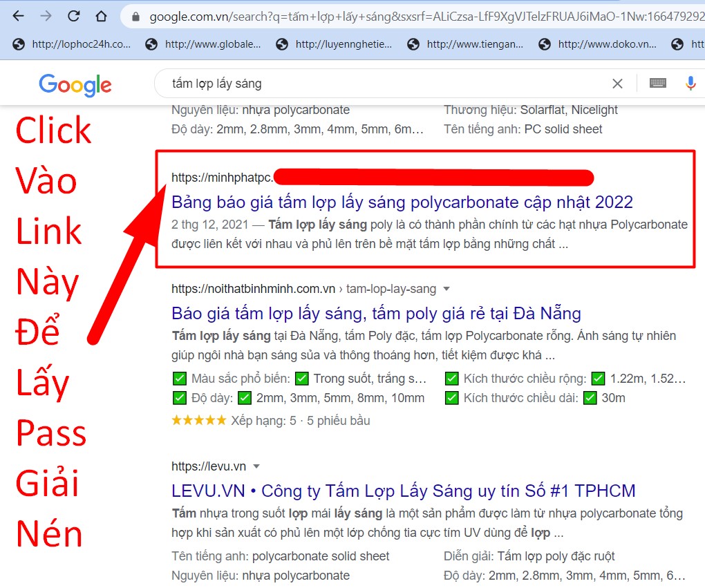
Task: Clear the search query with the X icon
Action: 617,84
